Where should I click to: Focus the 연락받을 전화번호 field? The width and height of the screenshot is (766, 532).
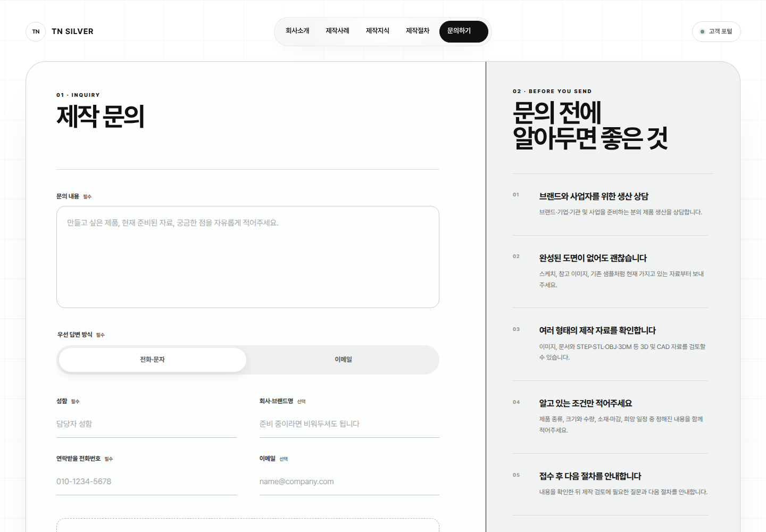point(146,481)
